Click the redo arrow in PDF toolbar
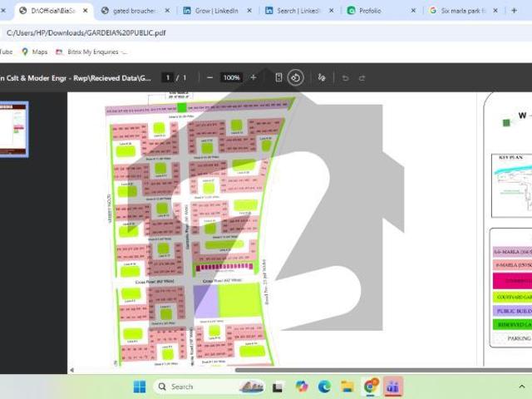Image resolution: width=532 pixels, height=399 pixels. click(362, 78)
